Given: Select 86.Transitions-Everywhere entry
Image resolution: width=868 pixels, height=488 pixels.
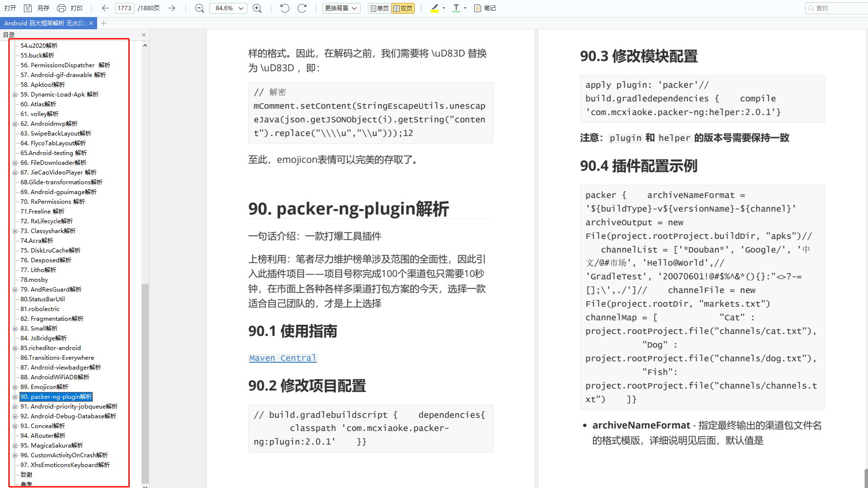Looking at the screenshot, I should coord(57,358).
